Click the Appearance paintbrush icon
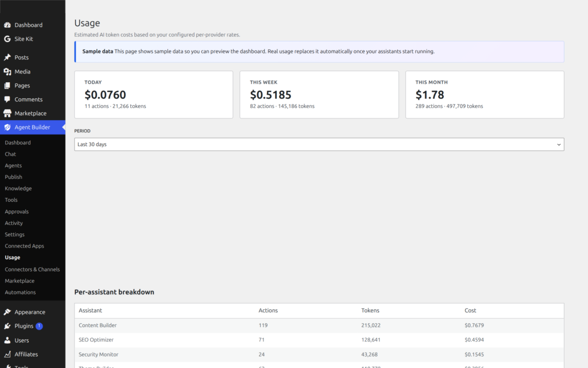Screen dimensions: 588x368 (x=7, y=312)
